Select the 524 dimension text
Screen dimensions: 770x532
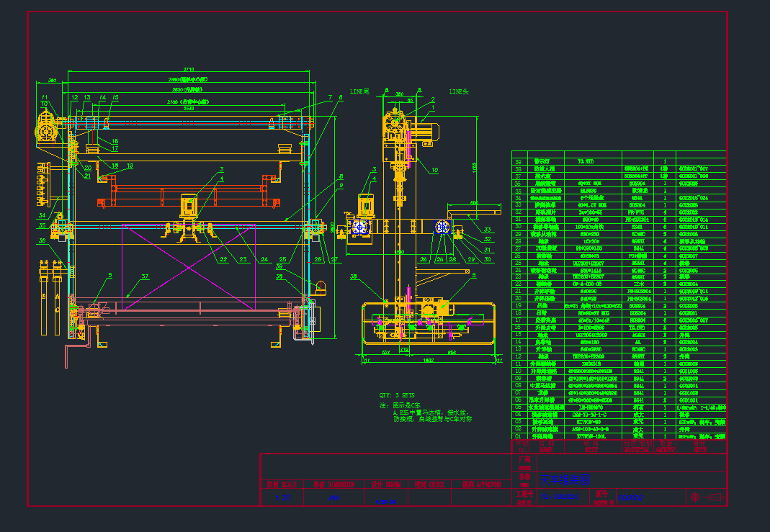(386, 352)
